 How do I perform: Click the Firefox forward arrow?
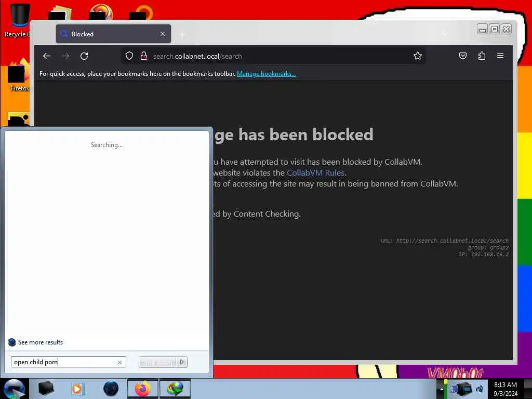click(65, 56)
